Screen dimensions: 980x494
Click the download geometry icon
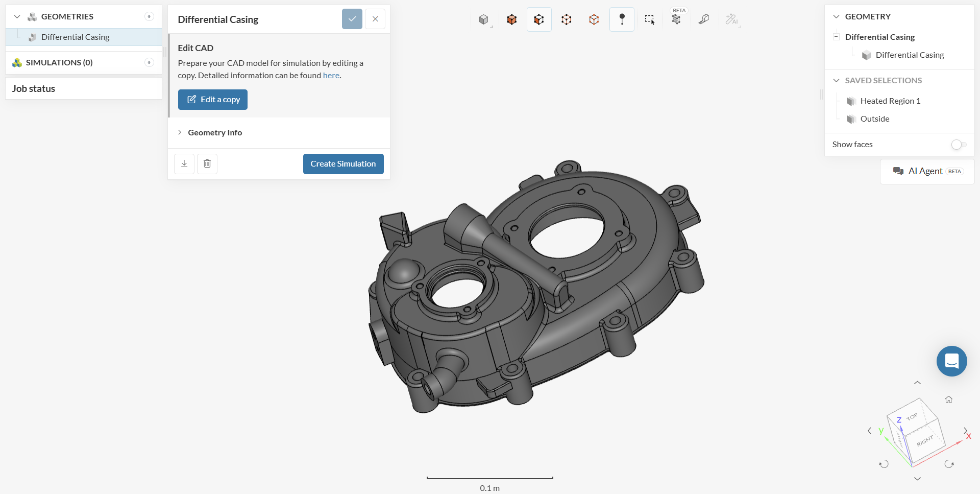click(x=184, y=164)
